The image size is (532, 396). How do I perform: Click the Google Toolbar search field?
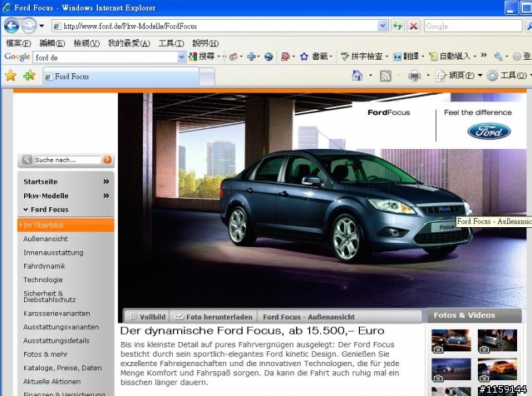point(106,57)
